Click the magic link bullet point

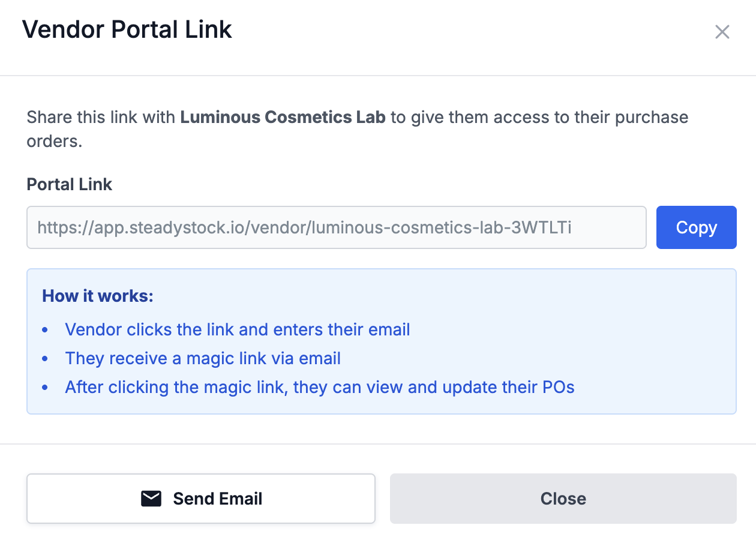coord(203,358)
